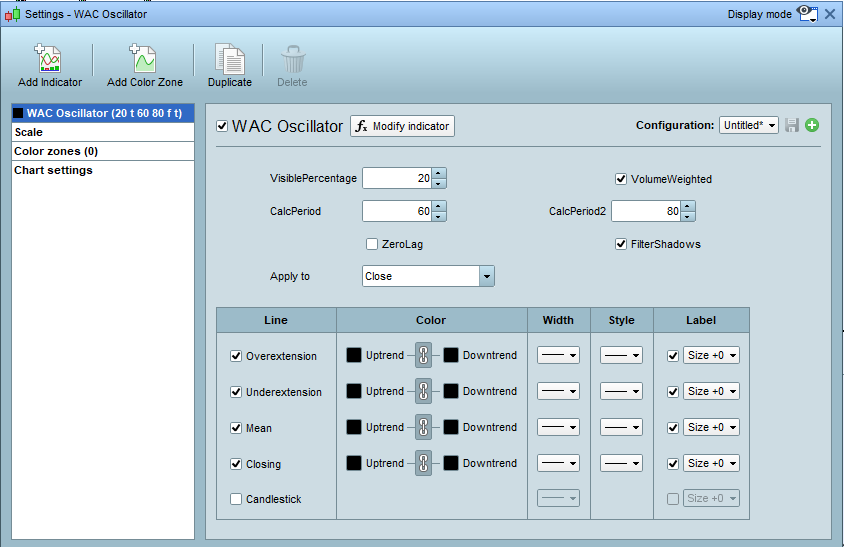Pick Underextension Downtrend color swatch

tap(451, 391)
